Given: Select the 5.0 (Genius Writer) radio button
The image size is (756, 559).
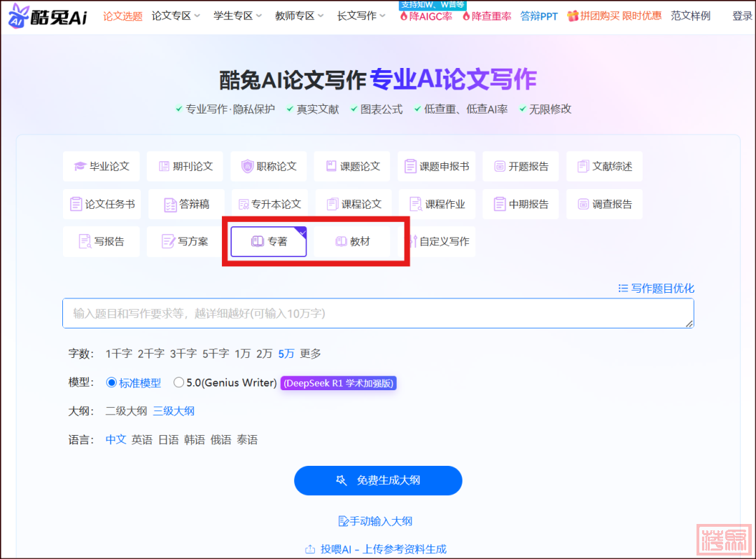Looking at the screenshot, I should (179, 382).
